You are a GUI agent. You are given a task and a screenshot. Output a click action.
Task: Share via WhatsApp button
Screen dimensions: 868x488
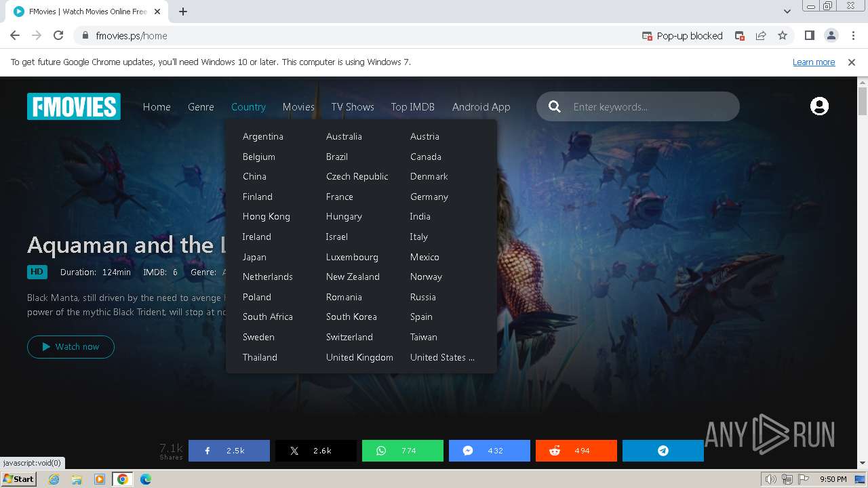point(403,451)
